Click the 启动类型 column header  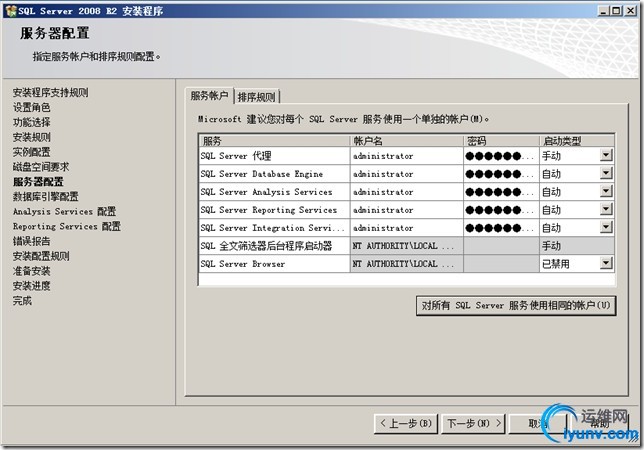coord(577,141)
